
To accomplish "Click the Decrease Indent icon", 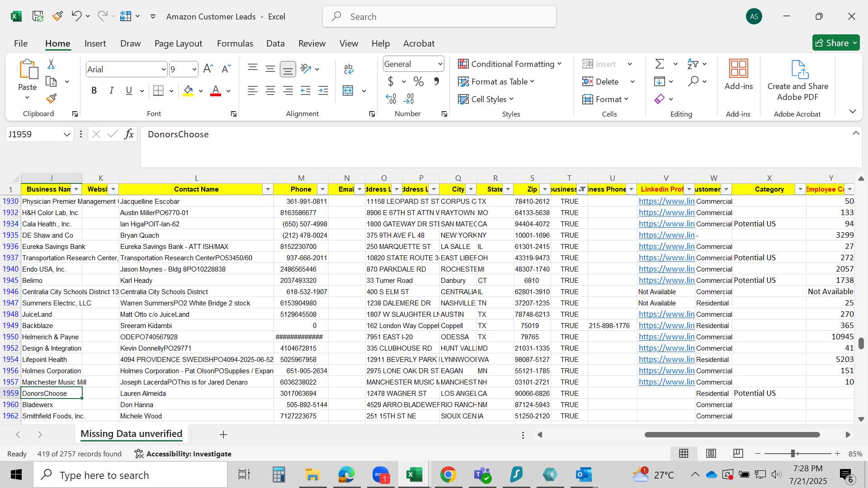I will [x=306, y=91].
